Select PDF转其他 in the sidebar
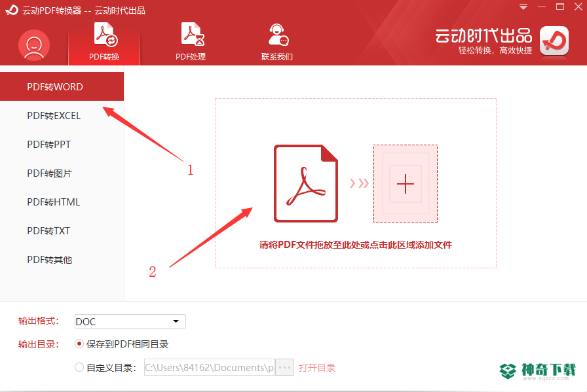Image resolution: width=587 pixels, height=392 pixels. (62, 260)
